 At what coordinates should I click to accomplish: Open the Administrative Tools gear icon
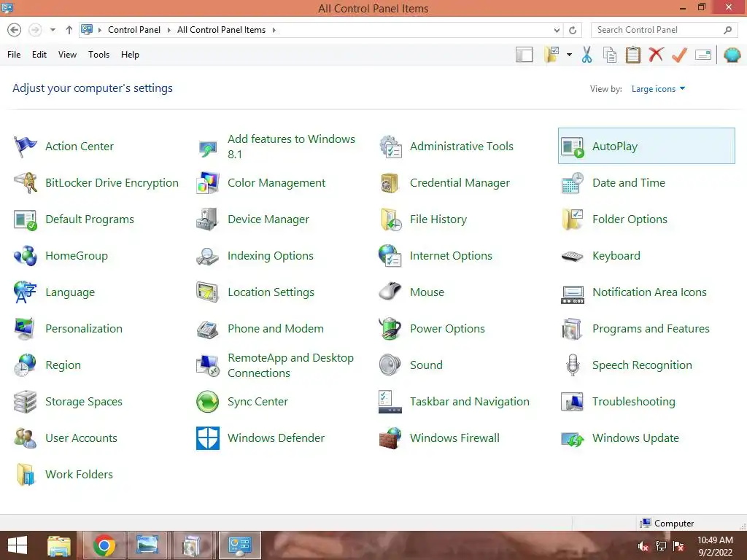pos(390,147)
